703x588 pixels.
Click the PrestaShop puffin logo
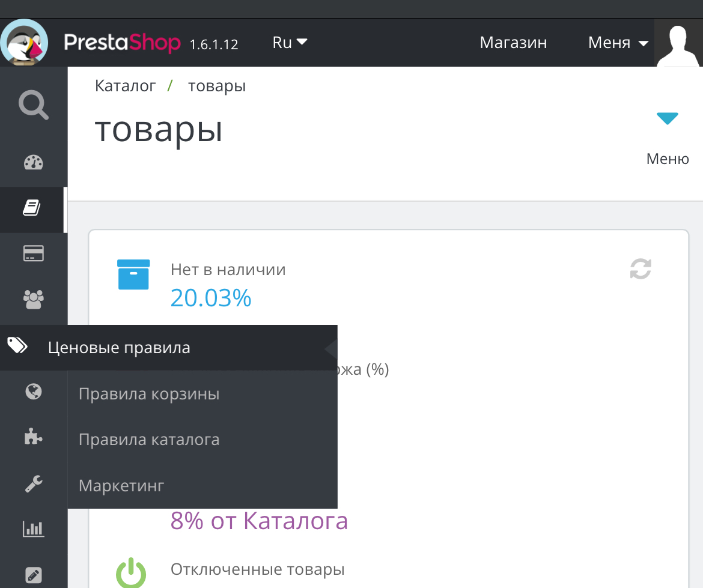25,42
